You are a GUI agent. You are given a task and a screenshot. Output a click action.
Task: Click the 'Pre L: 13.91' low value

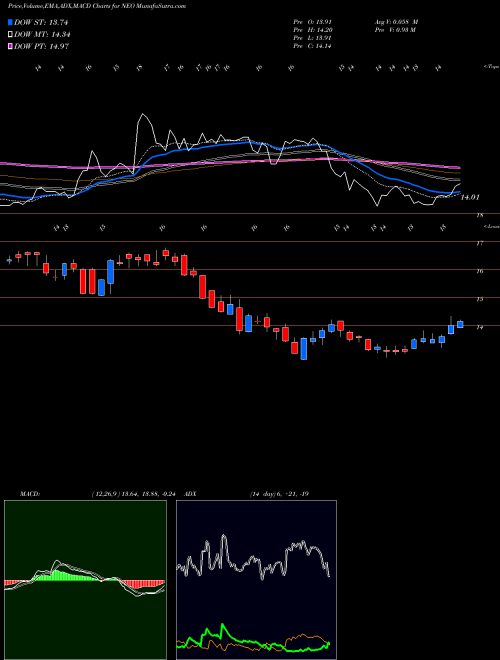[x=312, y=38]
